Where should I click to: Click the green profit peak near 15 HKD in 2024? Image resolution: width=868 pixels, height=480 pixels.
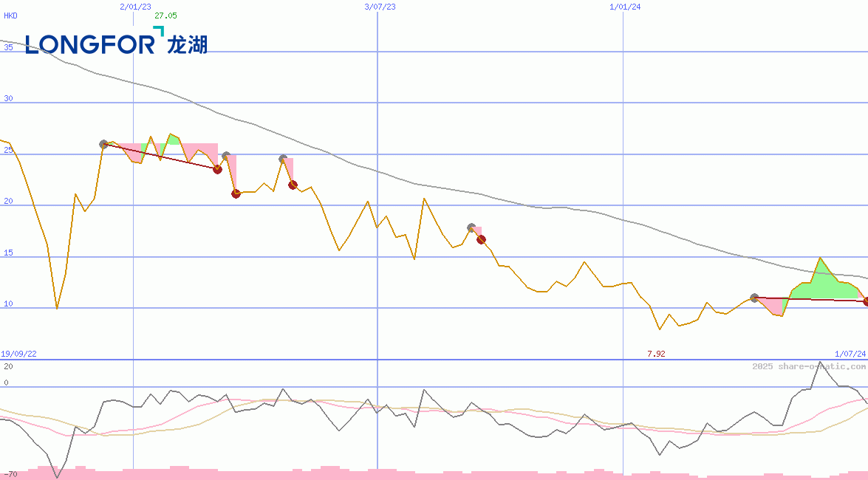pos(821,277)
